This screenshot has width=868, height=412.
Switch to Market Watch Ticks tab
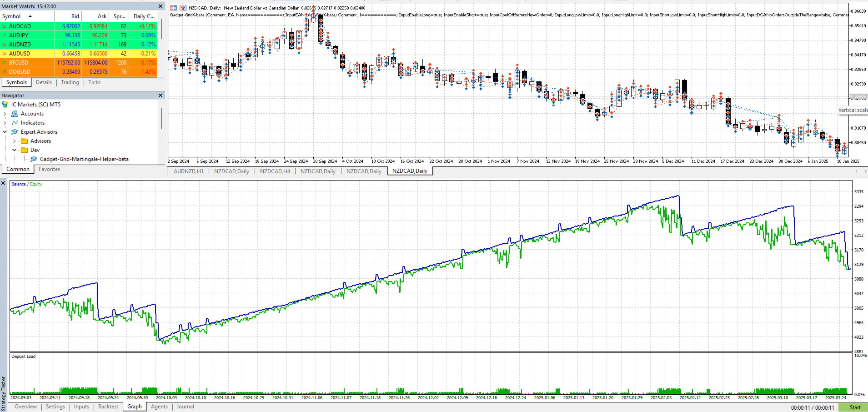point(95,82)
